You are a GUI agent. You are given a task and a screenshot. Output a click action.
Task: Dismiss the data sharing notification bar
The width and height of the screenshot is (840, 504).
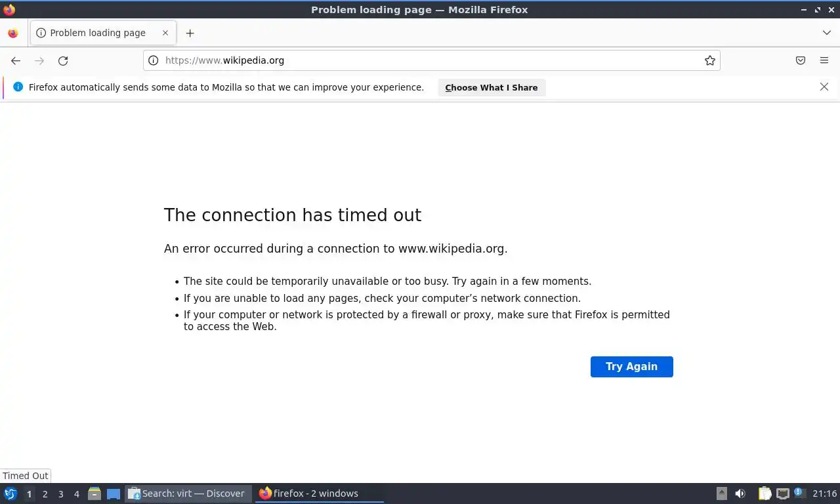[824, 87]
